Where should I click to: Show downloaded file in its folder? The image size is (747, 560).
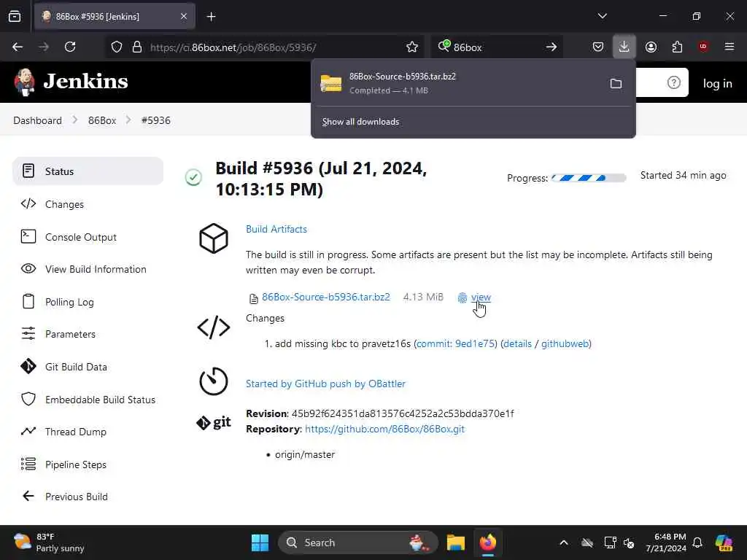(x=616, y=83)
